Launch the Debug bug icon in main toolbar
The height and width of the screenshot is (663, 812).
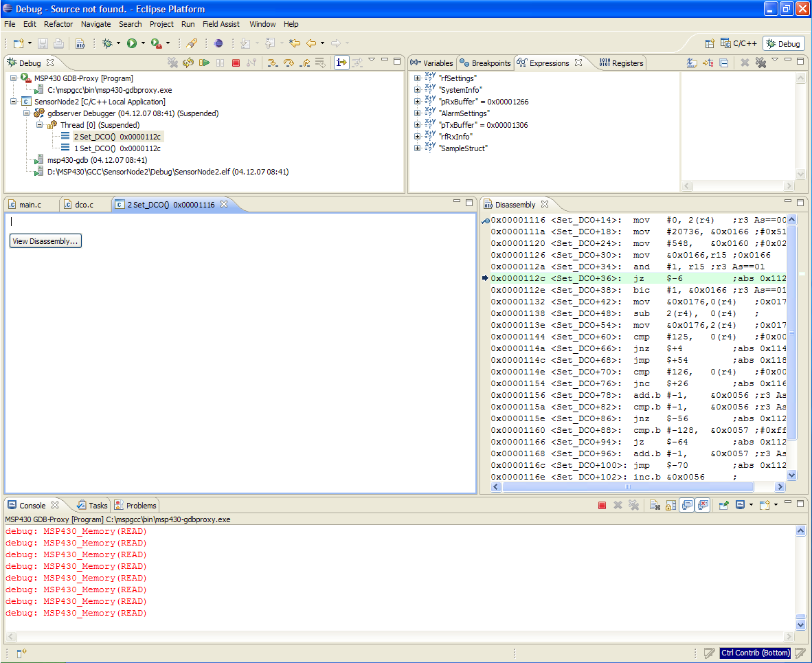(107, 43)
